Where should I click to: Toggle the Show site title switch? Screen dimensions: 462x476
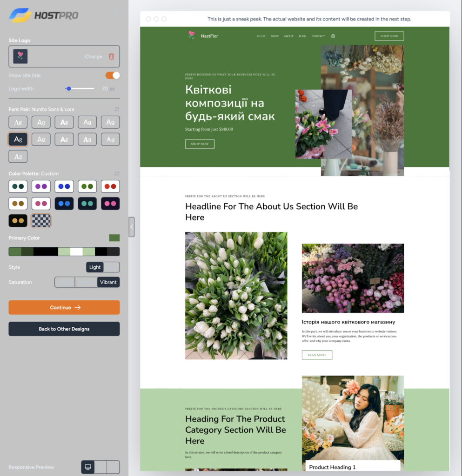click(113, 75)
